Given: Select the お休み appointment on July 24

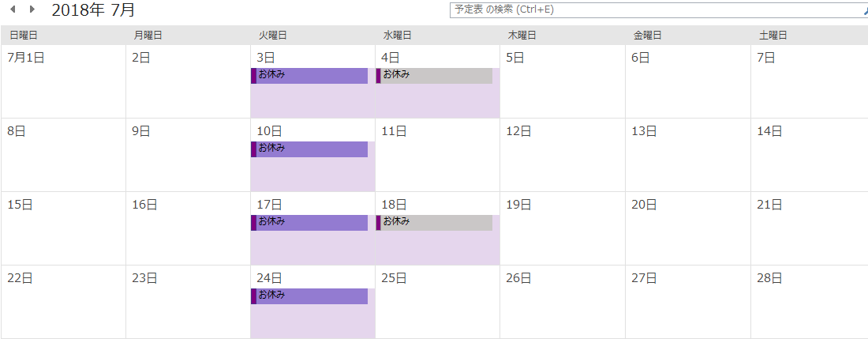Looking at the screenshot, I should coord(309,296).
